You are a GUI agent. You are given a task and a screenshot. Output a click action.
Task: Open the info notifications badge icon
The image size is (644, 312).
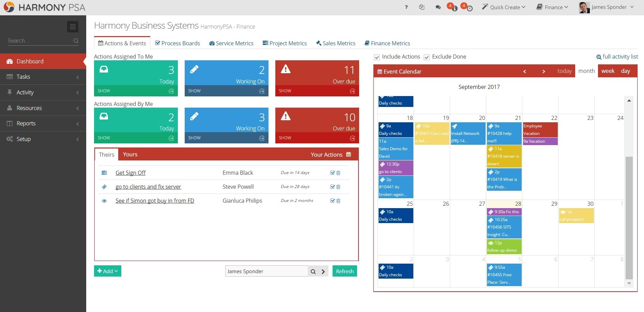(453, 7)
